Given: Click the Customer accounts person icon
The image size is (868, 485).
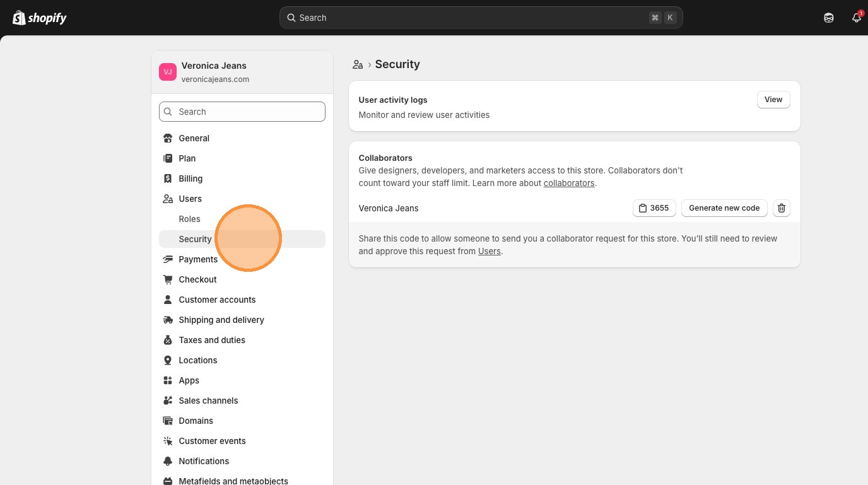Looking at the screenshot, I should tap(168, 300).
